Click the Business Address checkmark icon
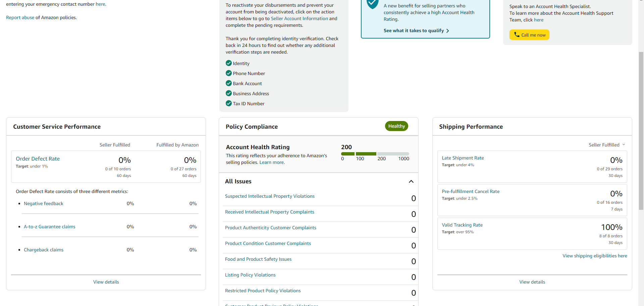The image size is (644, 306). (229, 93)
